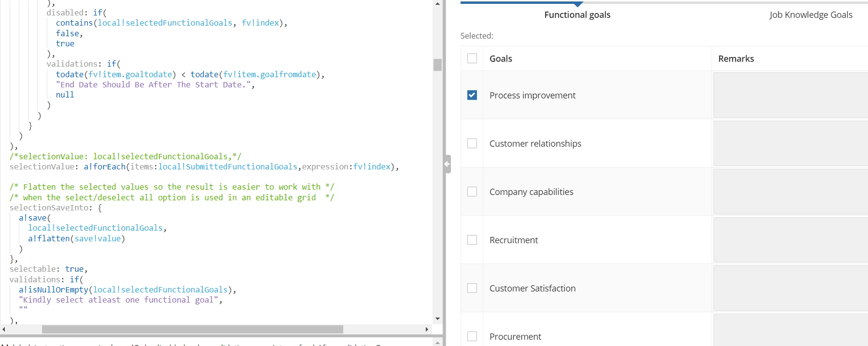This screenshot has width=868, height=346.
Task: Click the 'Process improvement' goal text
Action: [x=532, y=95]
